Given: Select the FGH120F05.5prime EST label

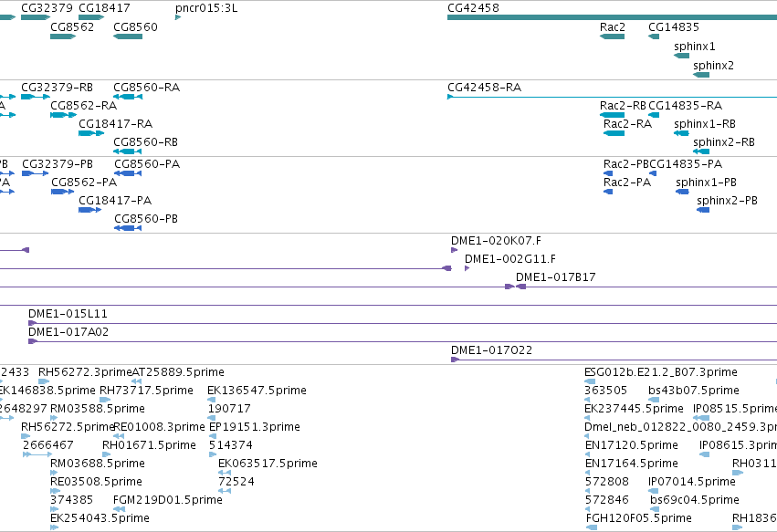Looking at the screenshot, I should pyautogui.click(x=638, y=518).
